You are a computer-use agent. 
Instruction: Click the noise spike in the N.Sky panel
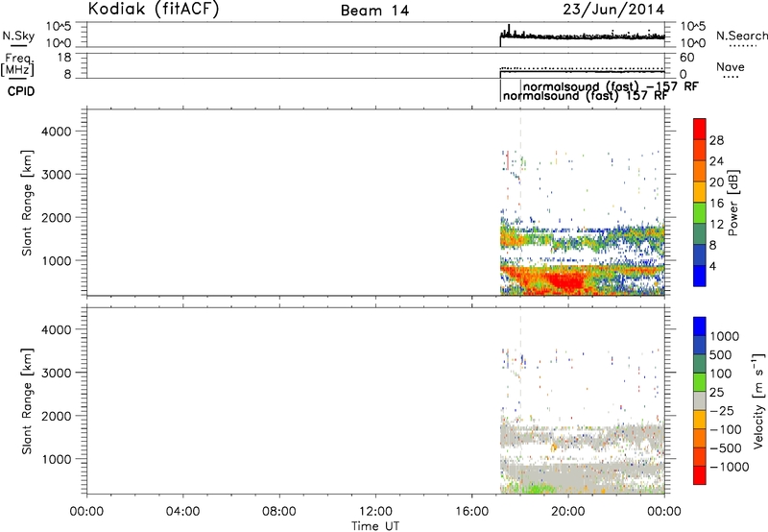pos(509,31)
